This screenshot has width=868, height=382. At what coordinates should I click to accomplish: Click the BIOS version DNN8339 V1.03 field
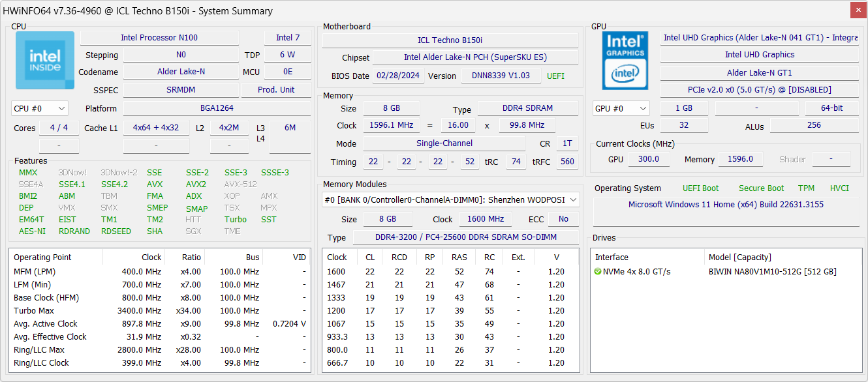[501, 76]
